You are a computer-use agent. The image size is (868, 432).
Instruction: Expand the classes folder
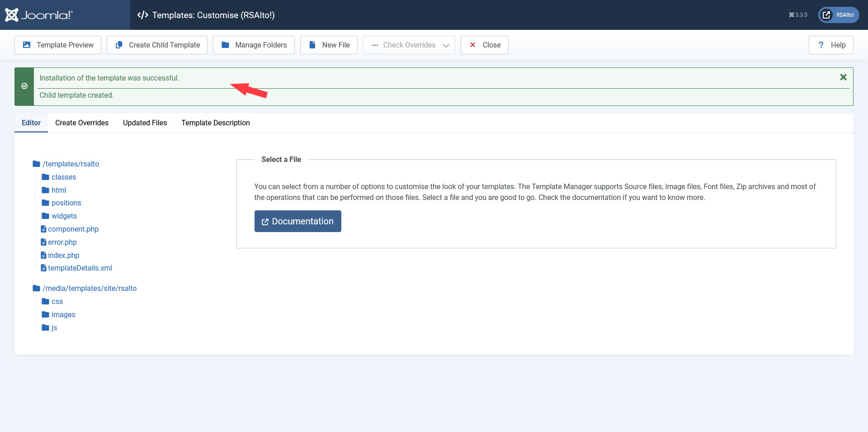coord(59,177)
